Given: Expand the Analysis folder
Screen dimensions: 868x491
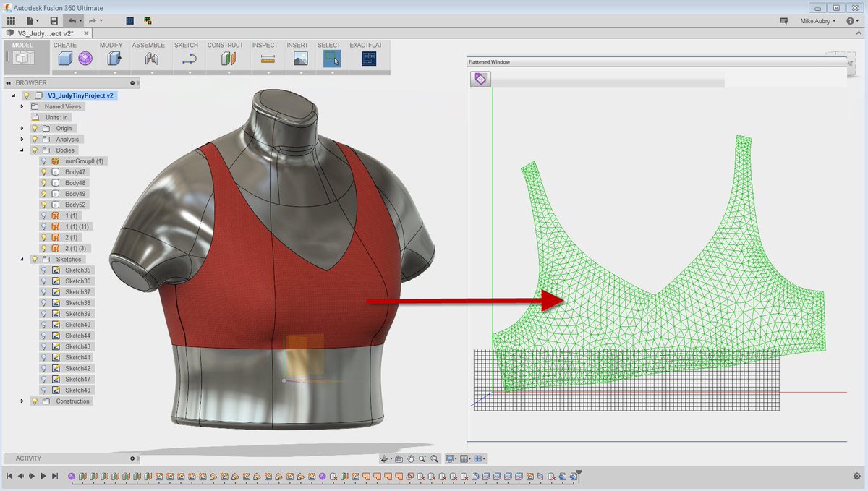Looking at the screenshot, I should (22, 140).
